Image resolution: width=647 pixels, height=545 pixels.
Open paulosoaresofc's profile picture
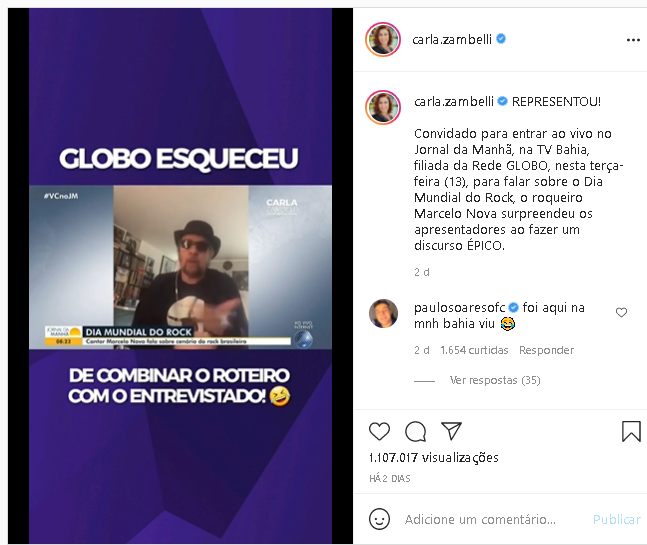click(x=383, y=314)
